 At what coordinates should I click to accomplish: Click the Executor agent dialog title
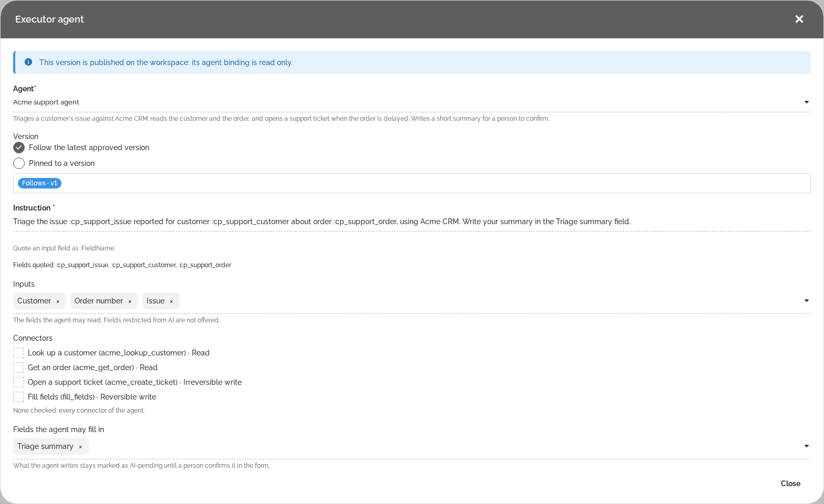pyautogui.click(x=49, y=19)
